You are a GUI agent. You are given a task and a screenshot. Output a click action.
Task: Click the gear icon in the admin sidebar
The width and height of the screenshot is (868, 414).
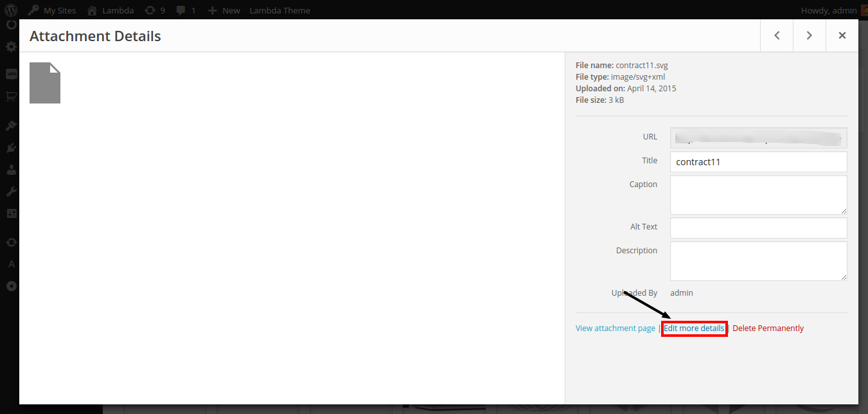11,47
